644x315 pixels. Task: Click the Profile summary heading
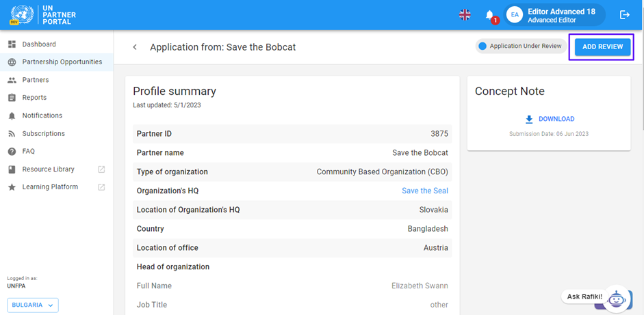[x=175, y=91]
